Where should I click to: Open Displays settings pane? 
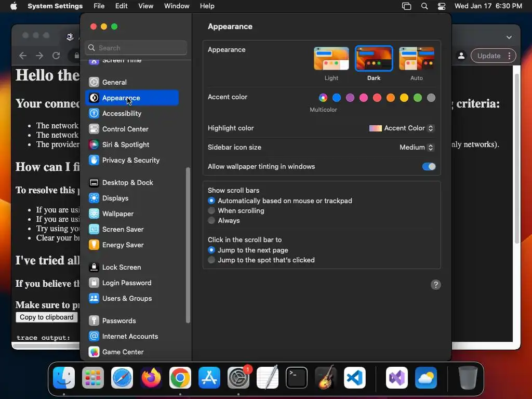(131, 198)
